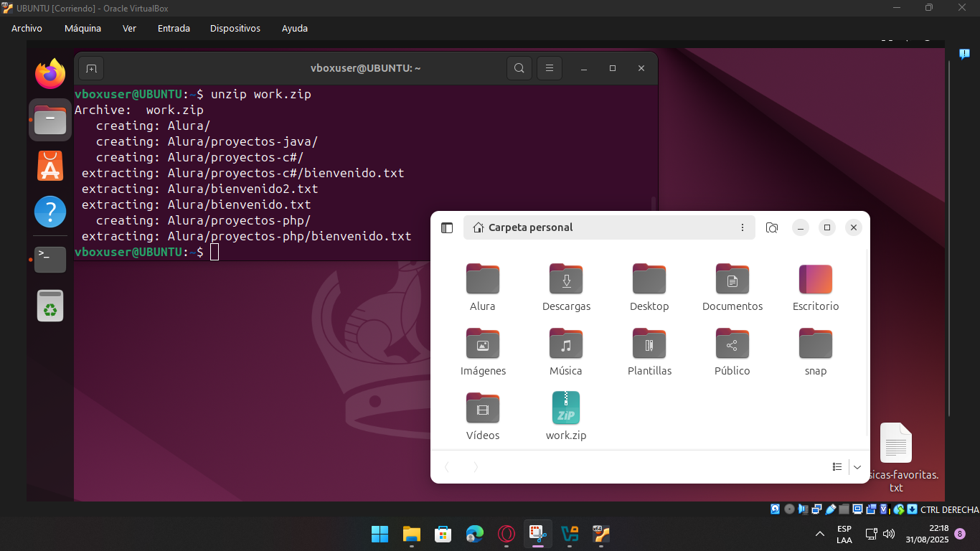Expand the view options dropdown in Files
This screenshot has height=551, width=980.
pos(857,467)
